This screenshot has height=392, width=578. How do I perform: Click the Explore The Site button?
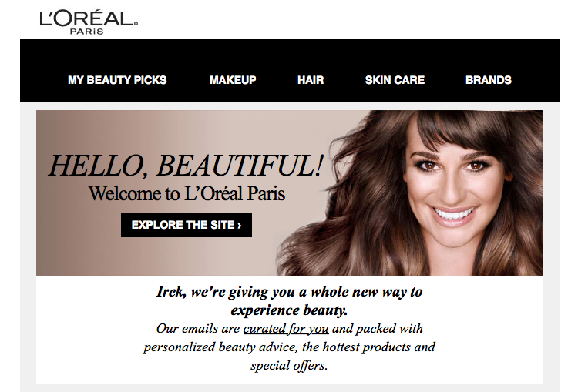point(187,225)
